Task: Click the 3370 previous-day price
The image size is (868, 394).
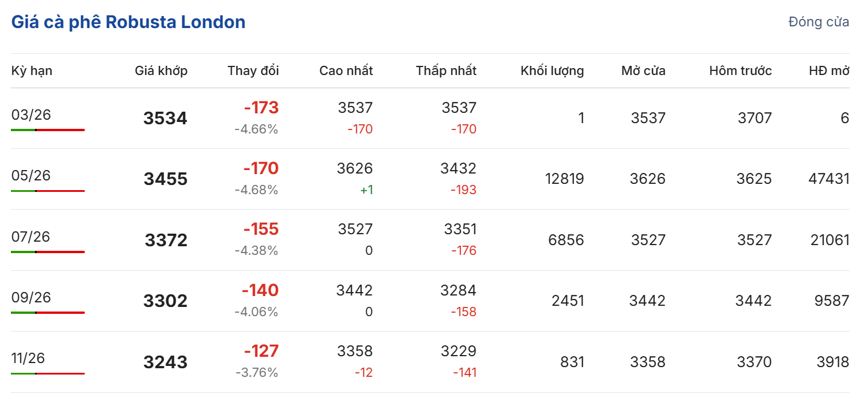Action: 754,362
